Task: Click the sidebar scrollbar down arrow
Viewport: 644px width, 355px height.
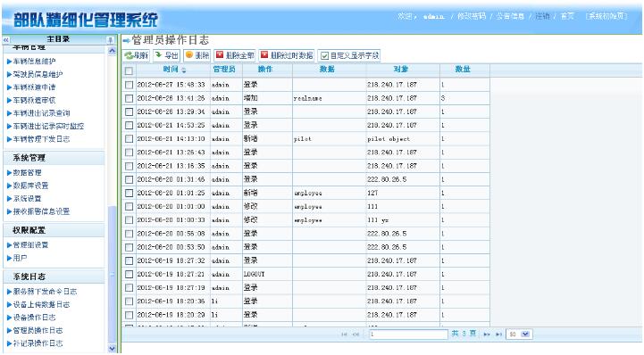Action: click(x=113, y=349)
